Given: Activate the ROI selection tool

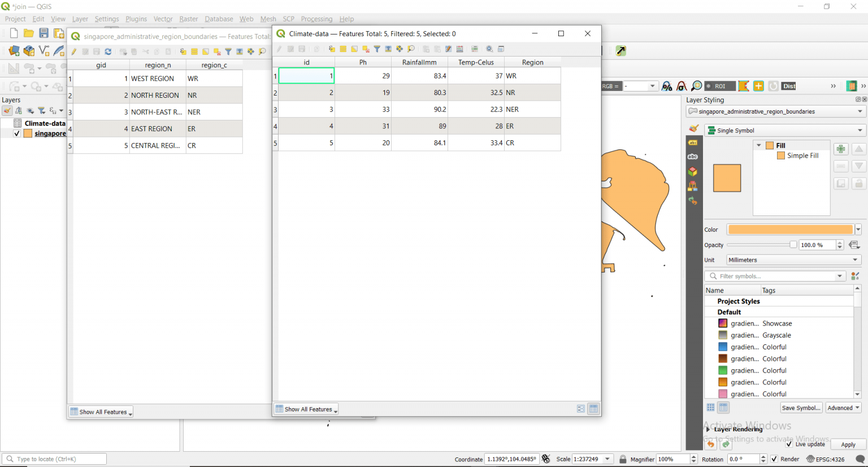Looking at the screenshot, I should pos(721,86).
